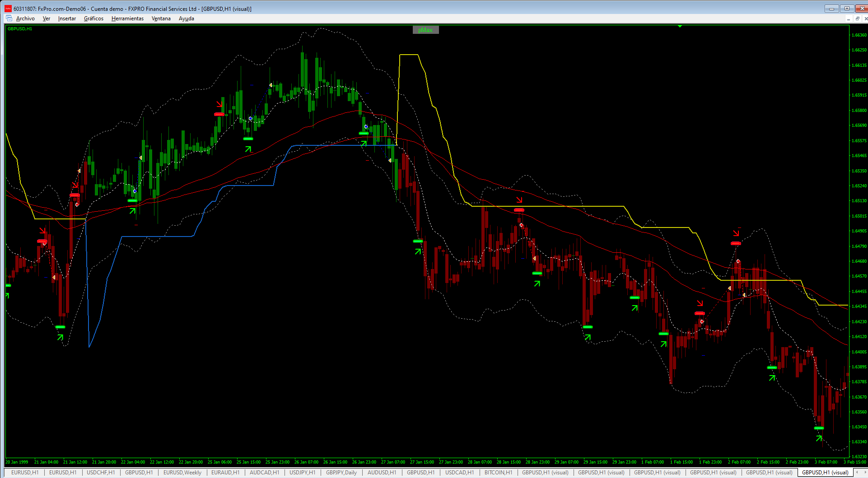Minimize the main FxPro window
Viewport: 868px width, 478px height.
[831, 9]
